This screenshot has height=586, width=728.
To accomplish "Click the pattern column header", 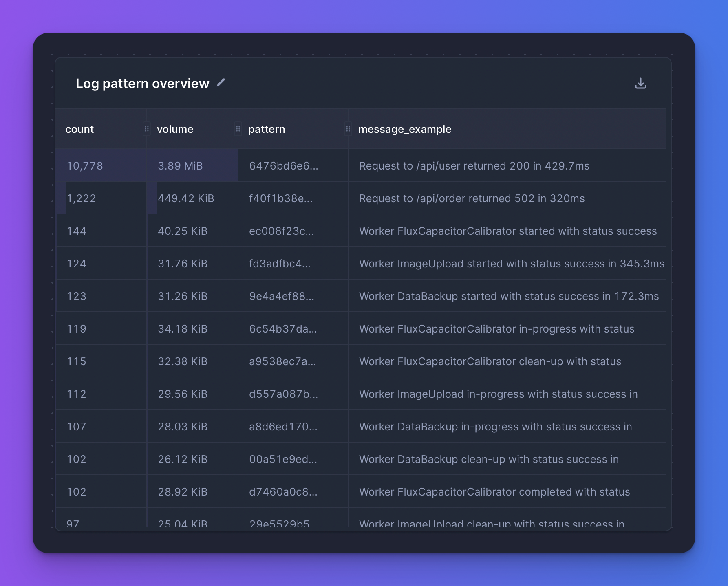I will (x=267, y=129).
